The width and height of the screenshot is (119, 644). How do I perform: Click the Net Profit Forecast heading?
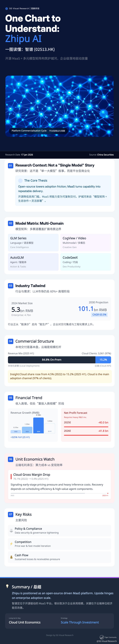[x=75, y=413]
